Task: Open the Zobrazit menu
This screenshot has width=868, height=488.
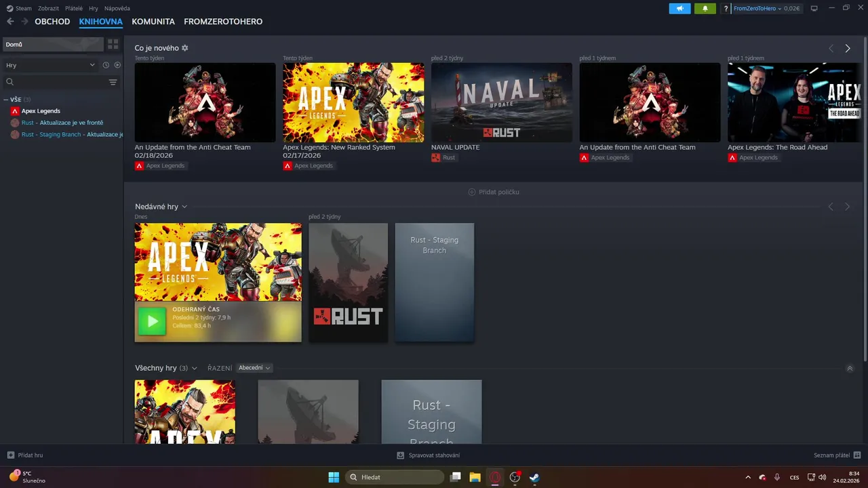Action: (48, 9)
